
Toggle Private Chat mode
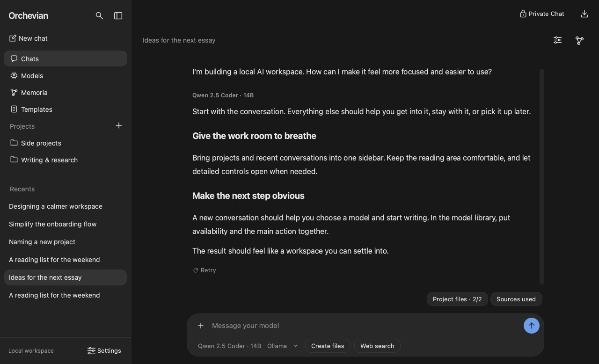click(x=542, y=14)
